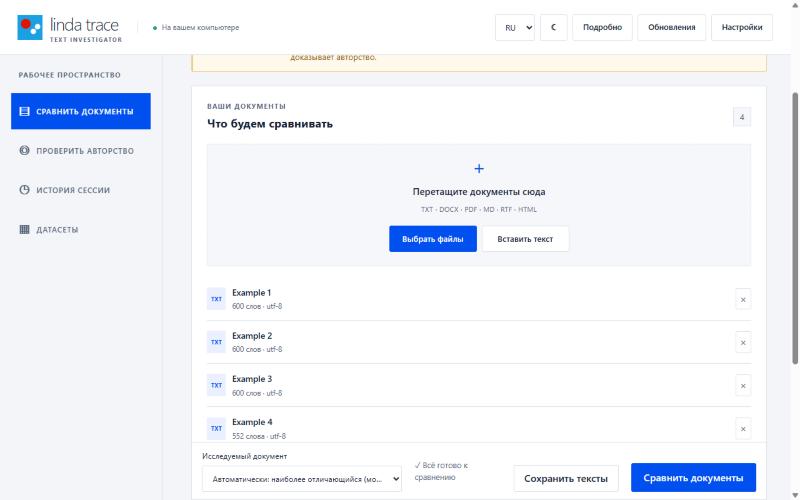Open История сессии in sidebar
Viewport: 800px width, 500px height.
pos(81,190)
